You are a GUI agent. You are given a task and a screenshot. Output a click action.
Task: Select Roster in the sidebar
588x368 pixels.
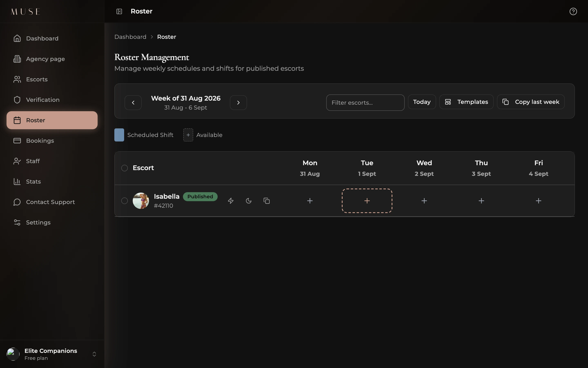coord(52,120)
